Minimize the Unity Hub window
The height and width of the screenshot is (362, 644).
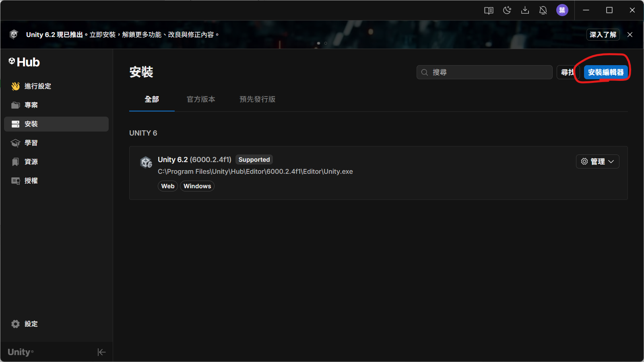(586, 10)
